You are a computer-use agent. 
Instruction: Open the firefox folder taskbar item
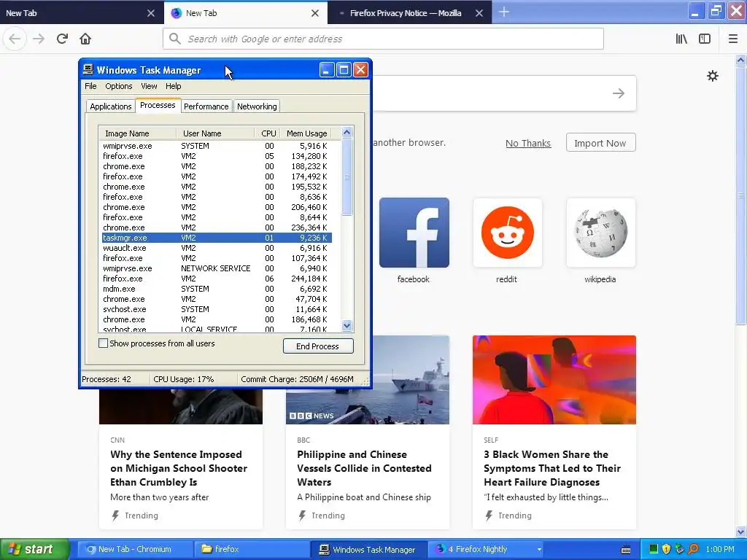point(252,549)
